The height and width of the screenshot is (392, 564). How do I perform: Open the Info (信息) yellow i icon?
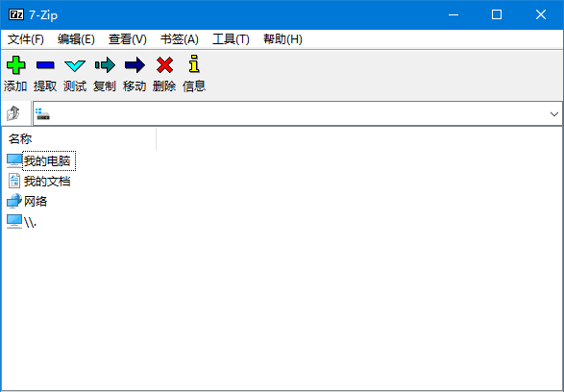click(x=194, y=64)
